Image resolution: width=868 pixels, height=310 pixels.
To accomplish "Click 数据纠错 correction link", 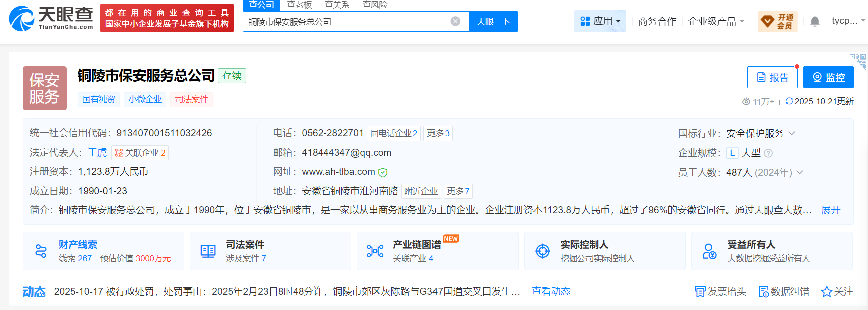I will [784, 291].
